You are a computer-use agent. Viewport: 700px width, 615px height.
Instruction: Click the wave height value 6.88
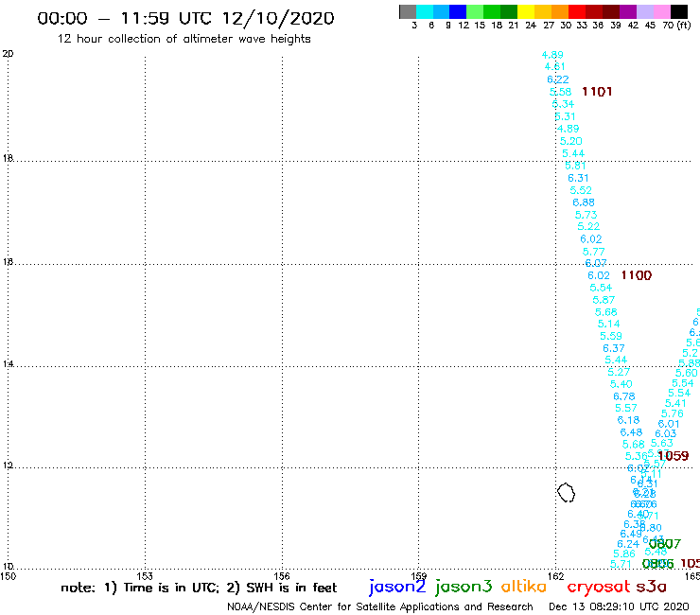point(584,202)
